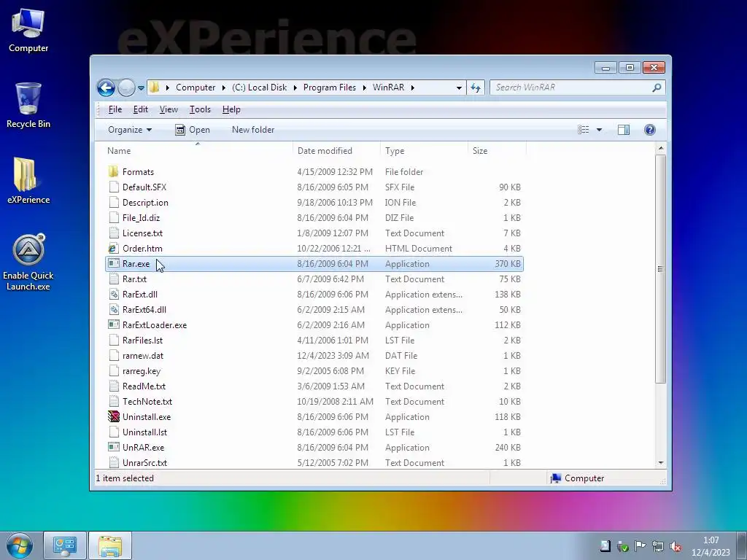
Task: Click the Control Panel taskbar button
Action: pyautogui.click(x=65, y=545)
